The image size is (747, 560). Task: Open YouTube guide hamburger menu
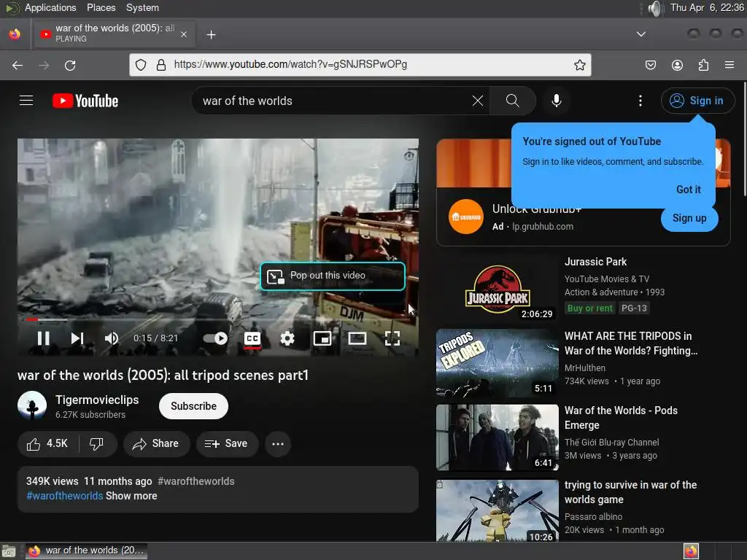coord(26,101)
